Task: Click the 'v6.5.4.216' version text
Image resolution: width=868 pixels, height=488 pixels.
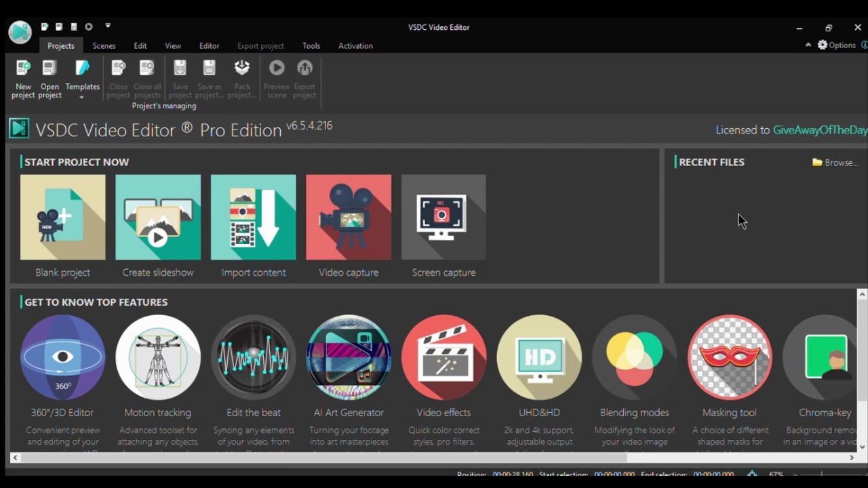Action: (x=309, y=126)
